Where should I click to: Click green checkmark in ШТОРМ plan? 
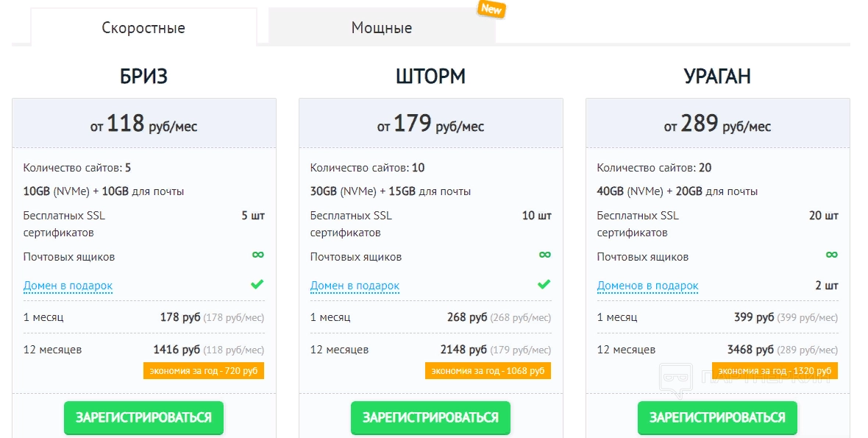[x=544, y=284]
